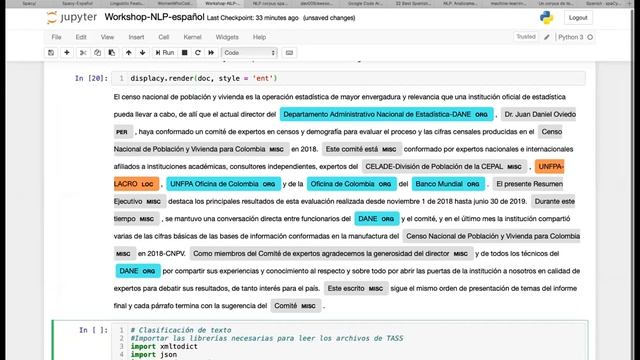Open the cell type dropdown showing Code

click(249, 53)
